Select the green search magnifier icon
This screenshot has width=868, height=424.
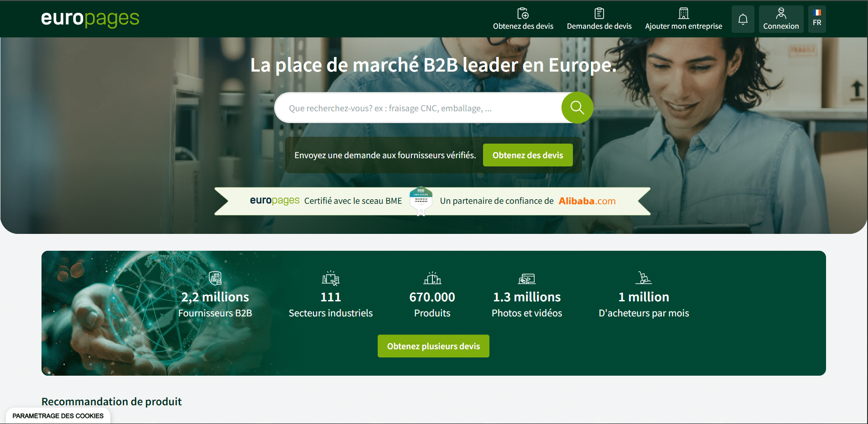[577, 108]
